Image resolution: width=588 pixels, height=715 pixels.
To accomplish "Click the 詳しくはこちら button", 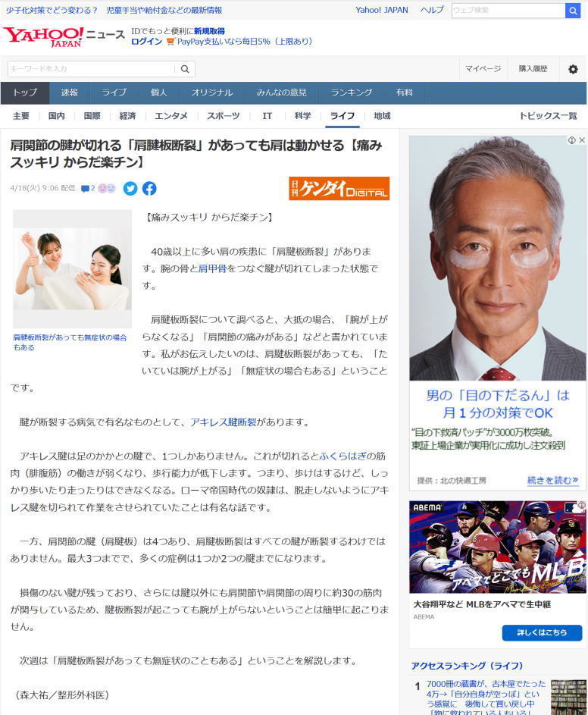I will pos(541,632).
